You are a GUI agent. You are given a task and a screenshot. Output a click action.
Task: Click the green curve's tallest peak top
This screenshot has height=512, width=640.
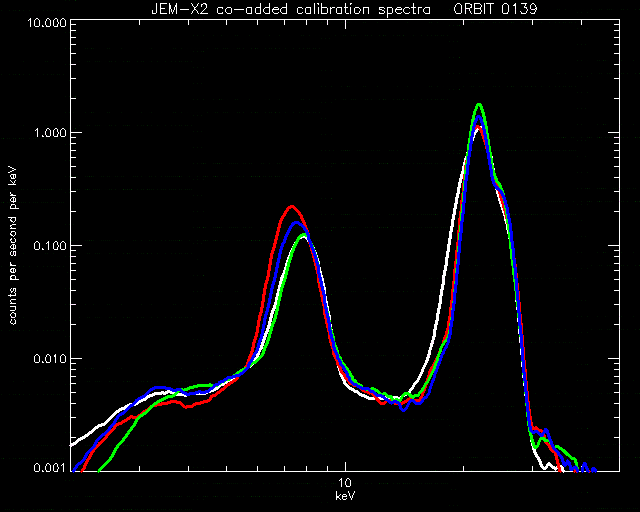[x=479, y=105]
